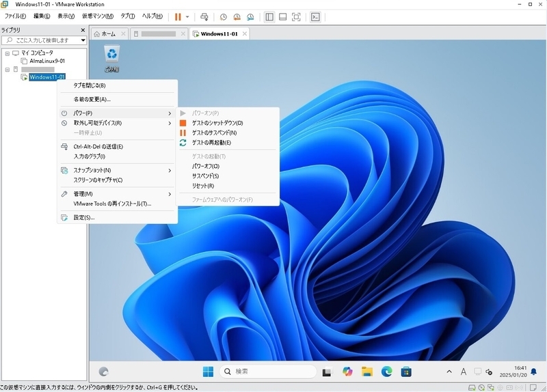
Task: Click the guest taskbar 検索 search box
Action: pyautogui.click(x=268, y=372)
